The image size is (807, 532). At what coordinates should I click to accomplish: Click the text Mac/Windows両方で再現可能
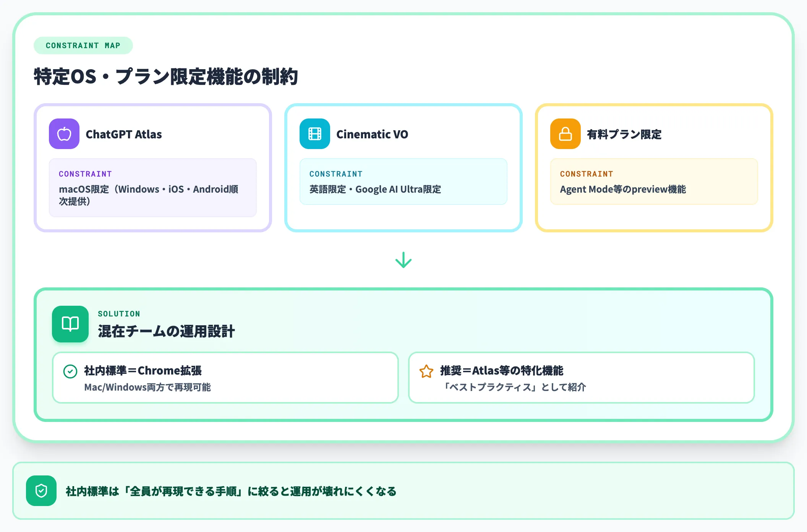coord(147,387)
